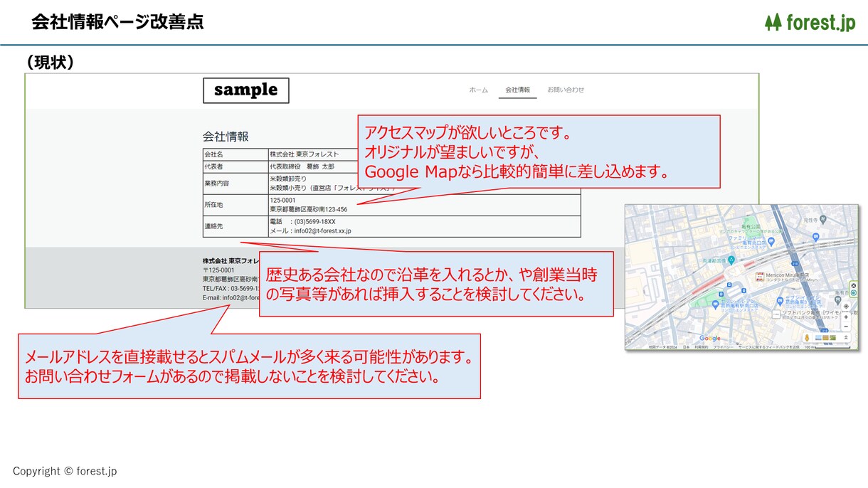Screen dimensions: 868x488
Task: Click the map's current location button
Action: click(846, 307)
